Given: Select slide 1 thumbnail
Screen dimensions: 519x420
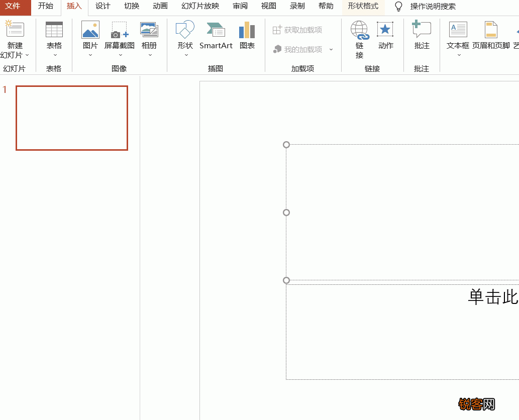Looking at the screenshot, I should [x=72, y=118].
